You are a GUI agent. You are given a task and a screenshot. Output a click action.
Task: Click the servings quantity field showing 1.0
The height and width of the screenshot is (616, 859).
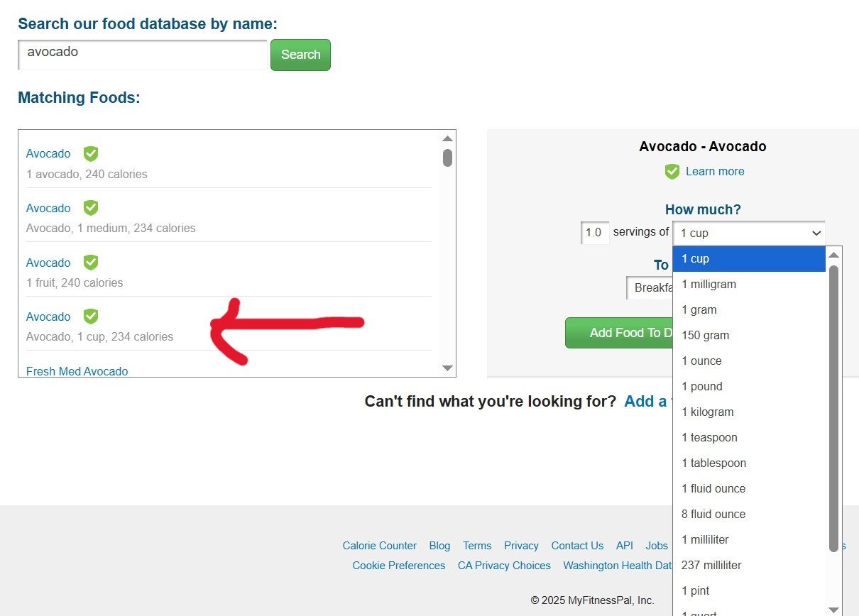595,233
